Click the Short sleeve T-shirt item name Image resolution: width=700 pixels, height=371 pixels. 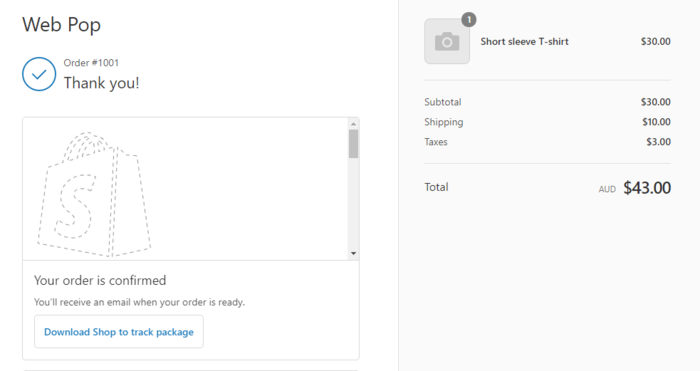click(525, 42)
